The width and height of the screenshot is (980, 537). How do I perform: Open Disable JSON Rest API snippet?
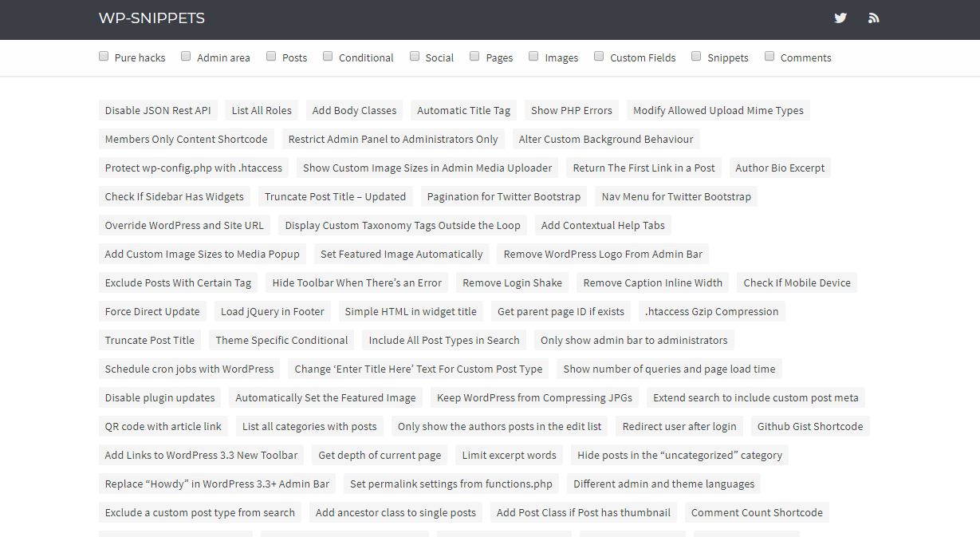[158, 110]
